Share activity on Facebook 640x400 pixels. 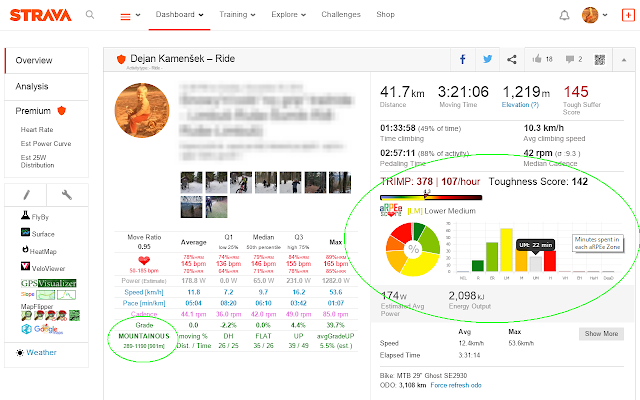point(462,60)
